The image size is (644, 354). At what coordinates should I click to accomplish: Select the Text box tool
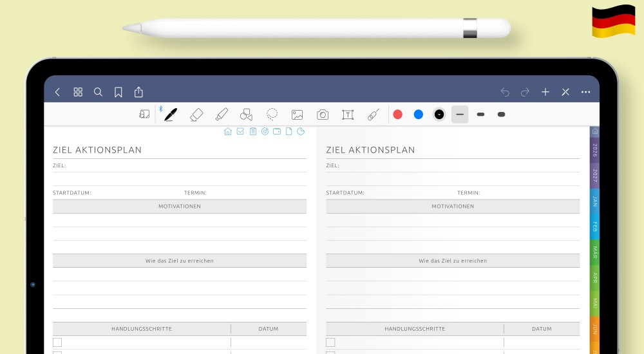coord(348,115)
